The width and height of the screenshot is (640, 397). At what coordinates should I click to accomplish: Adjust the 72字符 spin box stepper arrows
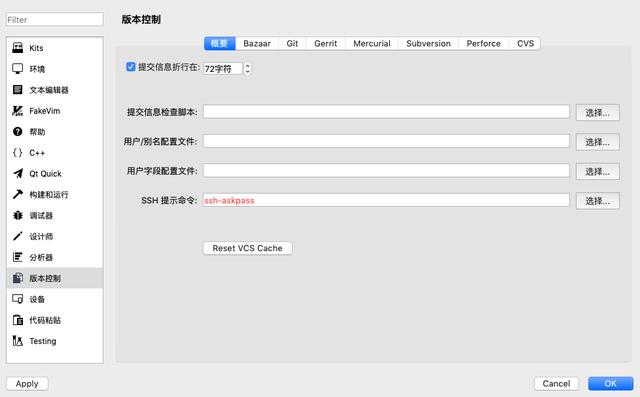point(247,69)
